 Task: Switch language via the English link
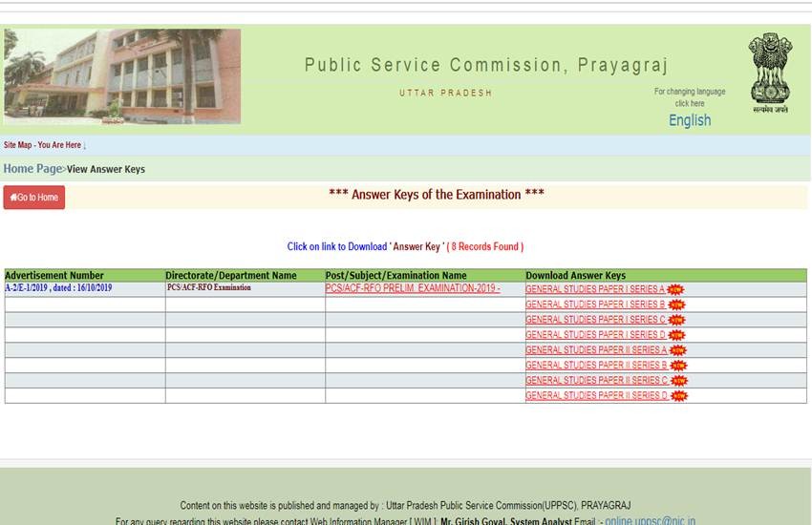(x=689, y=120)
